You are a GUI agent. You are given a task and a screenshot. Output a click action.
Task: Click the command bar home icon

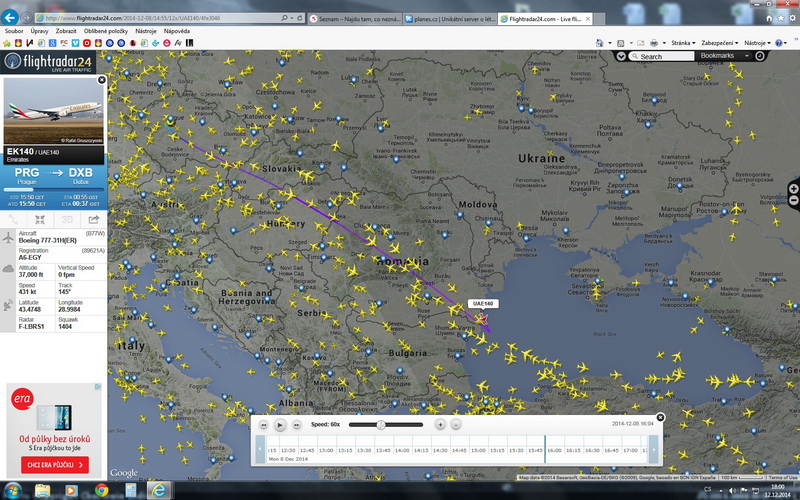pos(600,43)
